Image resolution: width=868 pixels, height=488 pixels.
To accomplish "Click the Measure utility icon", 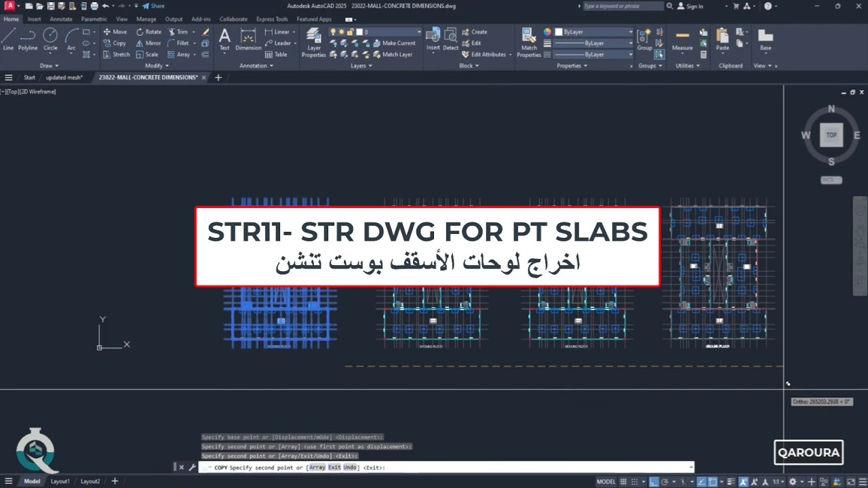I will pyautogui.click(x=682, y=39).
